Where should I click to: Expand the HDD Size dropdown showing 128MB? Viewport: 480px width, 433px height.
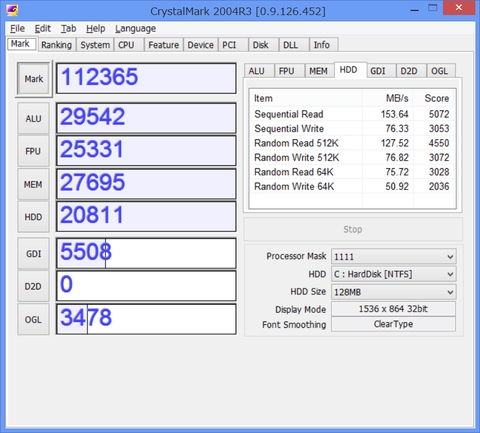393,292
